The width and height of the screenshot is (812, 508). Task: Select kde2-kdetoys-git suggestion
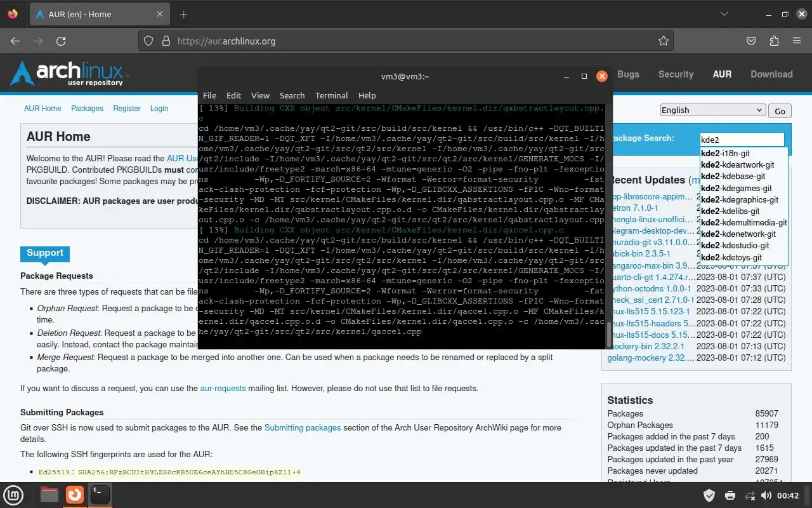coord(743,258)
